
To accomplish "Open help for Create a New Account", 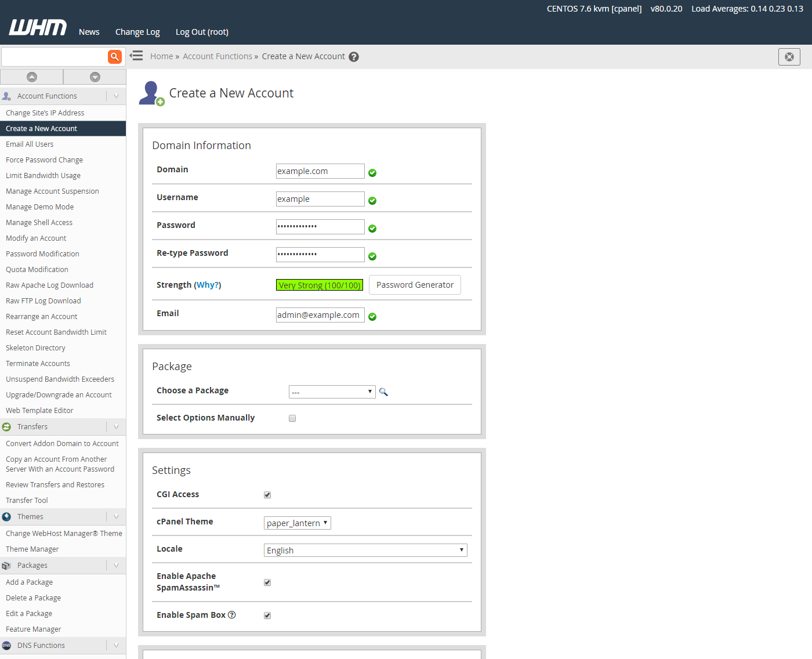I will coord(354,57).
